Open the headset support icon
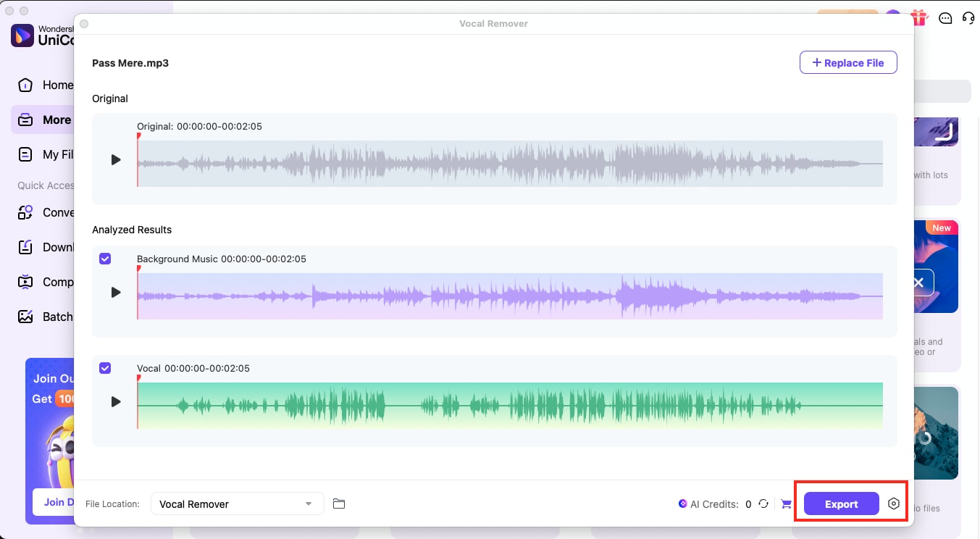Screen dimensions: 980x539 tap(968, 18)
